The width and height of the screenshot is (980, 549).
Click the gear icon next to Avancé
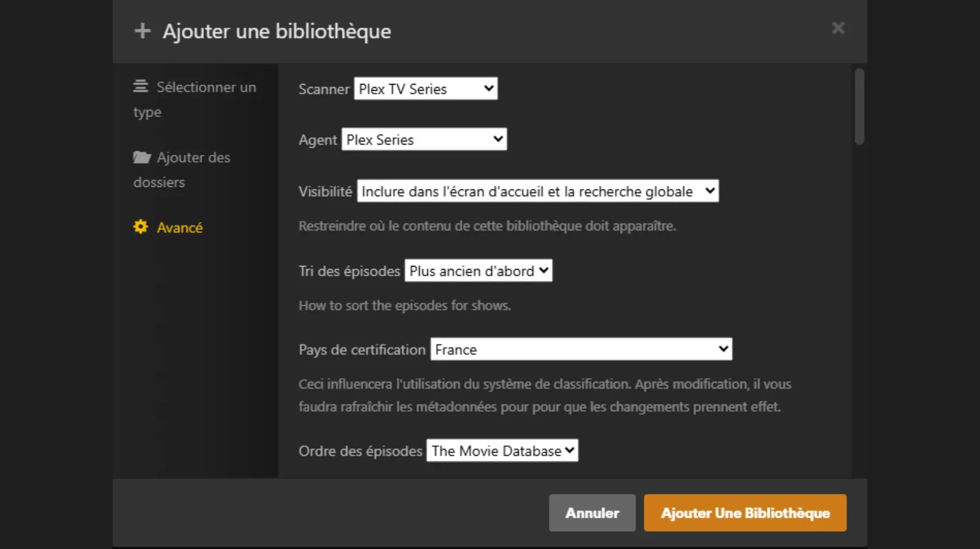(141, 227)
